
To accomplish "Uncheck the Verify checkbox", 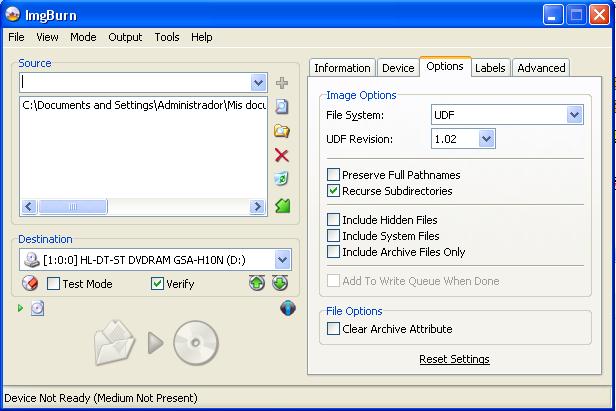I will pos(157,284).
